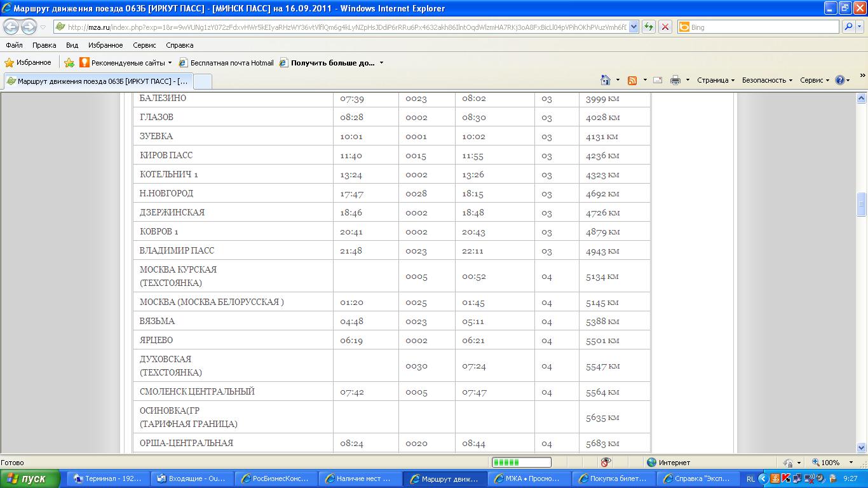Expand the address bar URL dropdown
Screen dimensions: 868x488
coord(634,27)
